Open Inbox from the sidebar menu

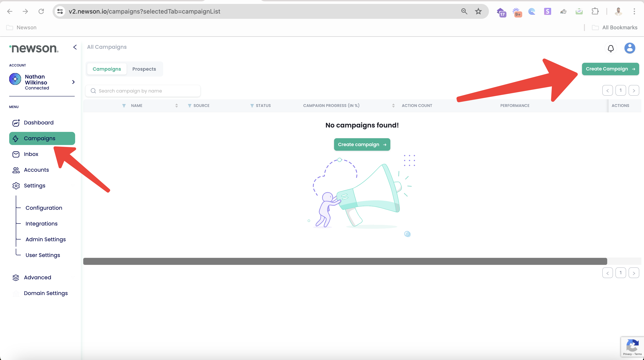31,154
